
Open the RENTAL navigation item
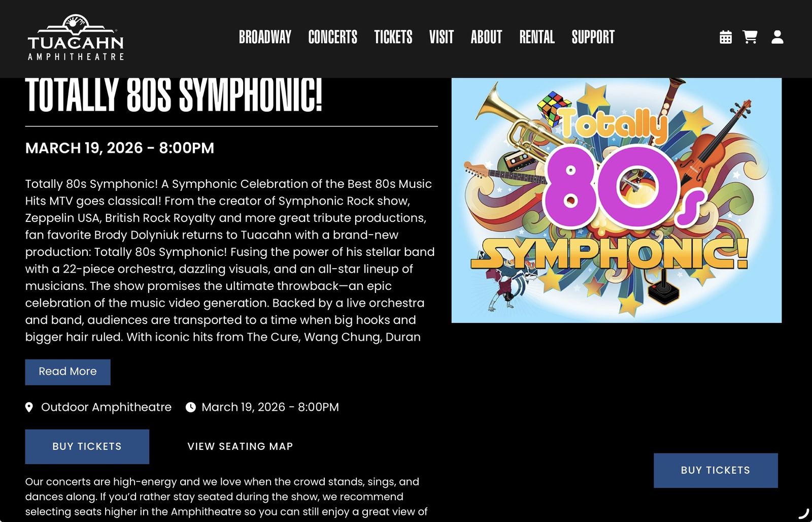tap(536, 37)
